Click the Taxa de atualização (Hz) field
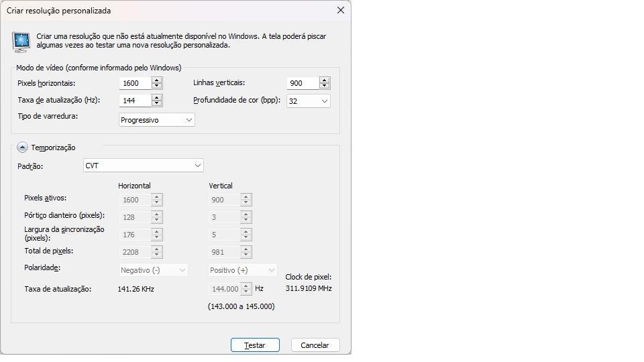 (x=135, y=101)
